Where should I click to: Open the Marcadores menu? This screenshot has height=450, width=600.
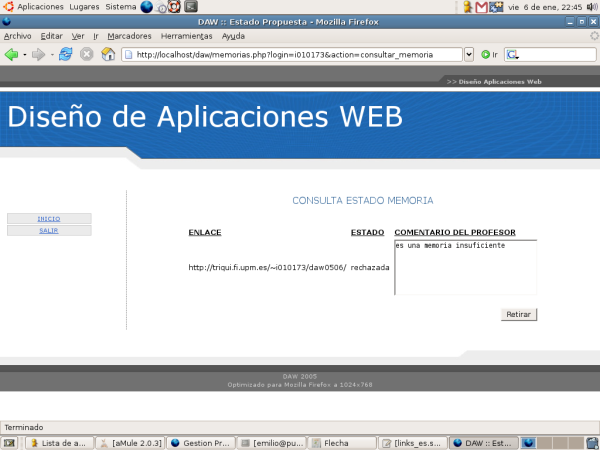click(x=129, y=36)
